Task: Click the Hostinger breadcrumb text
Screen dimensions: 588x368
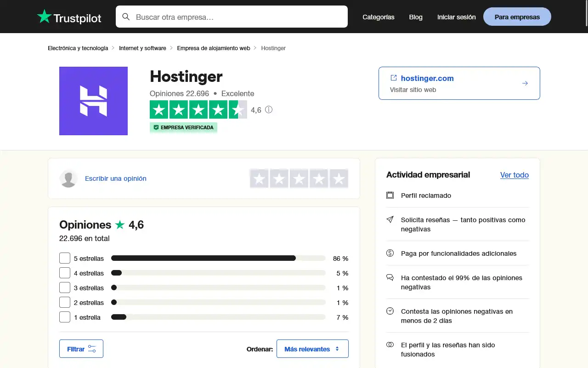Action: point(273,48)
